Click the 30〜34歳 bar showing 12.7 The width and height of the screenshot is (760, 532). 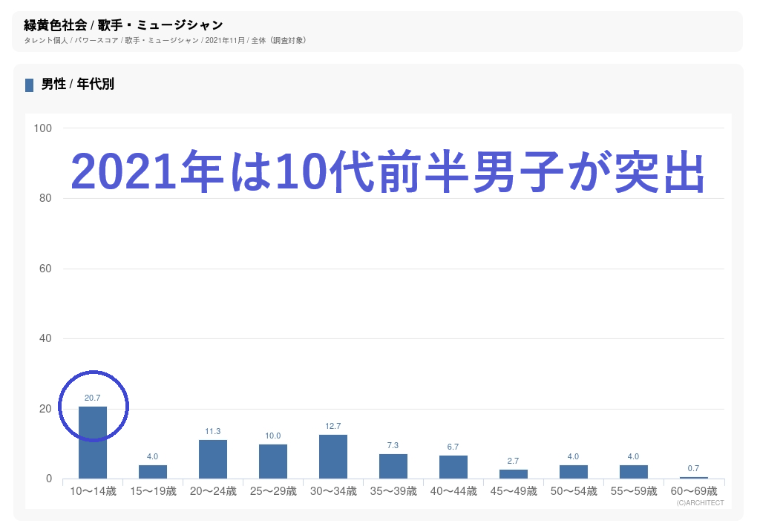point(333,457)
